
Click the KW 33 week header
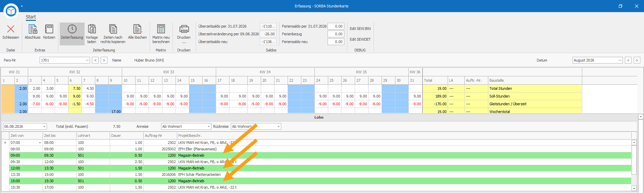tap(169, 72)
